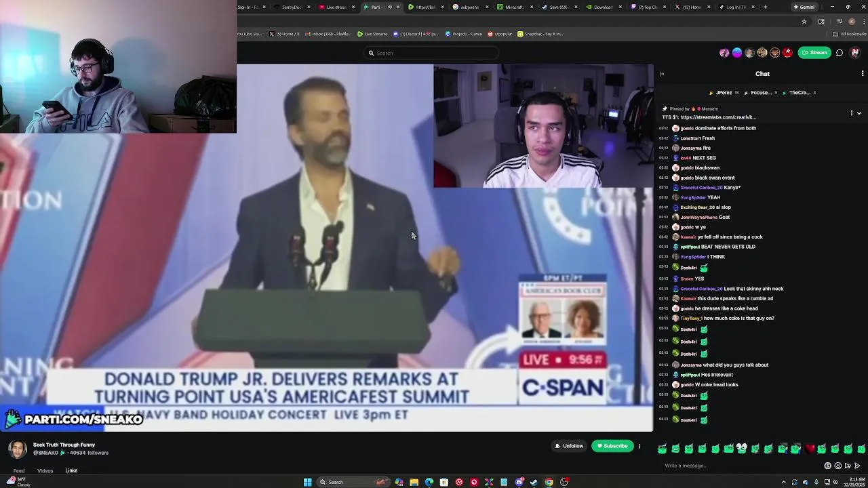
Task: Expand the pinned message chevron
Action: tap(859, 113)
